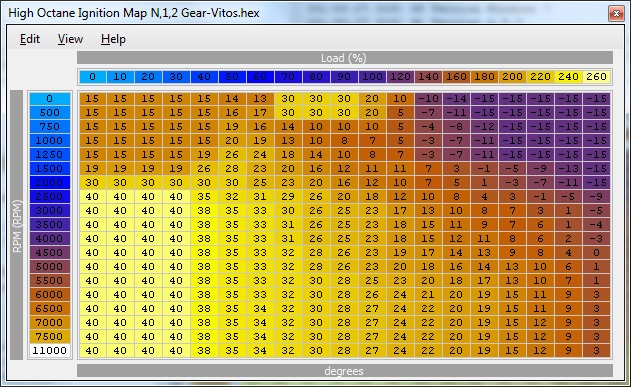Click the 28 cell at RPM 1500, Load 50
This screenshot has height=387, width=631.
[x=232, y=169]
